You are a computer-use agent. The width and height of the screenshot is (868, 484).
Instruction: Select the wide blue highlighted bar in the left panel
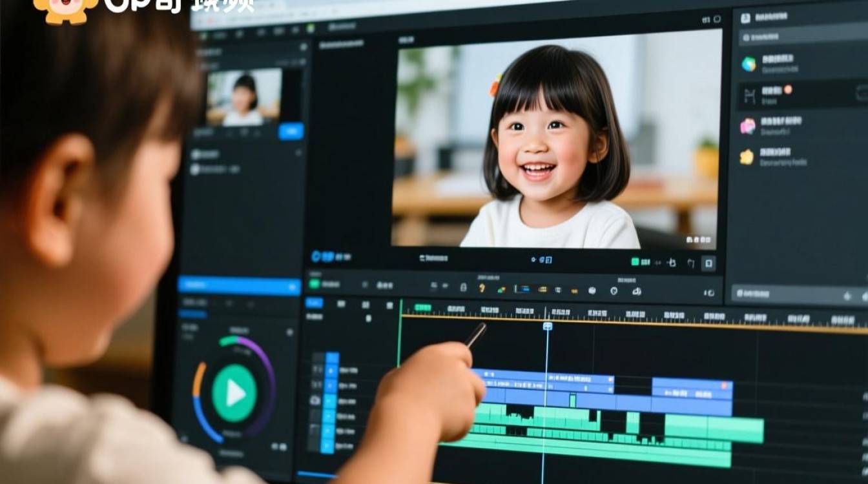coord(239,285)
